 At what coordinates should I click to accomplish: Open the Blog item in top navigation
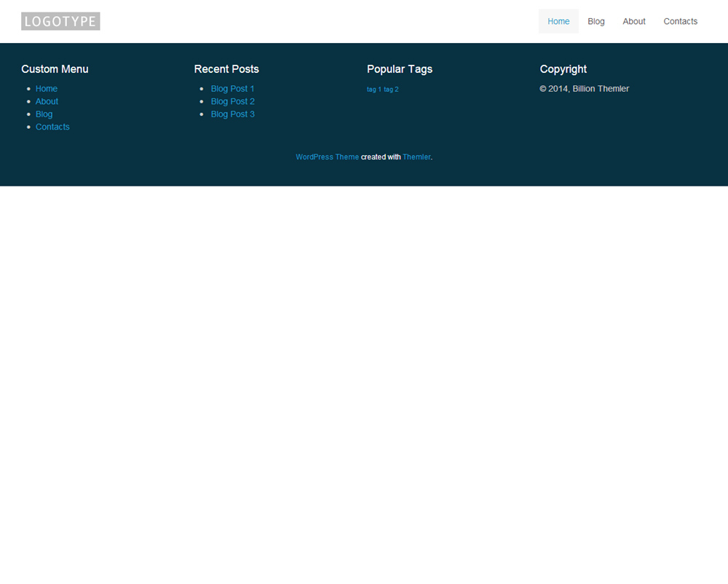[x=596, y=21]
